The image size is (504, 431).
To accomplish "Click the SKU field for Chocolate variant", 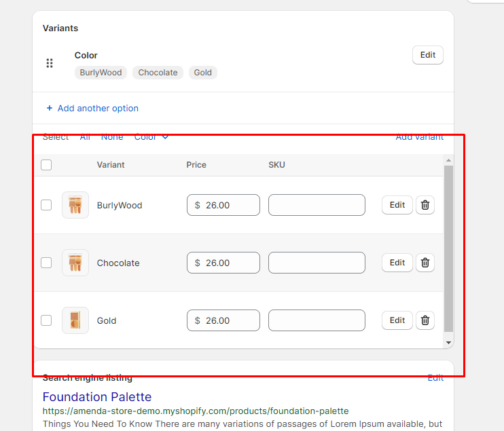I will pyautogui.click(x=317, y=263).
